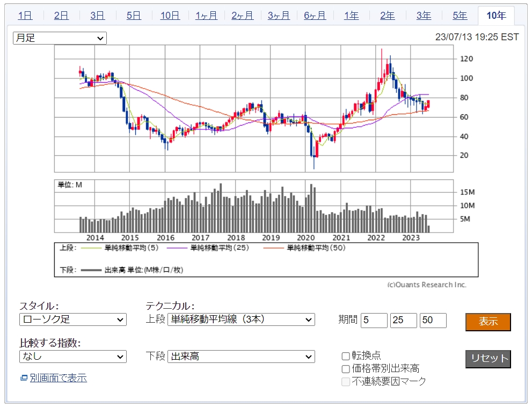This screenshot has width=532, height=407.
Task: Click the リセット button
Action: 488,359
